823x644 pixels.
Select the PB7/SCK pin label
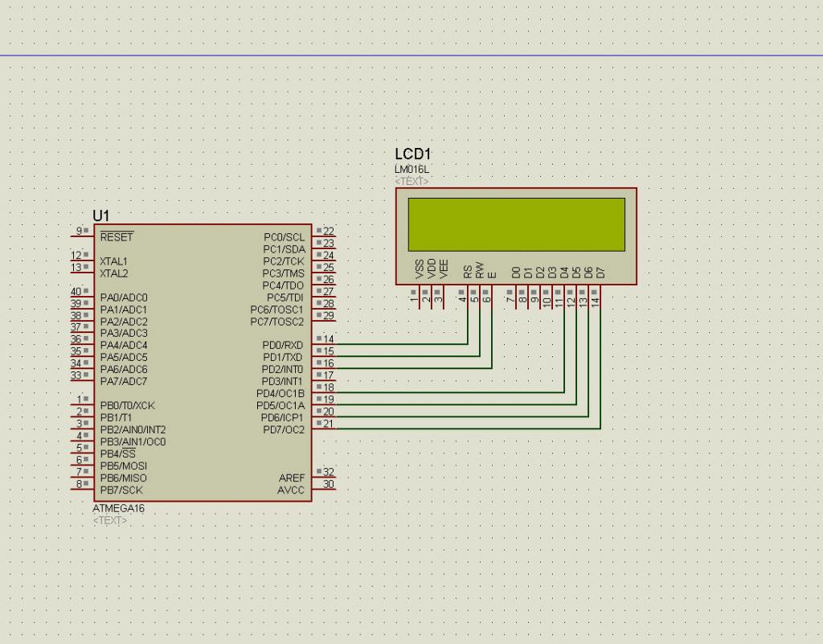coord(121,490)
